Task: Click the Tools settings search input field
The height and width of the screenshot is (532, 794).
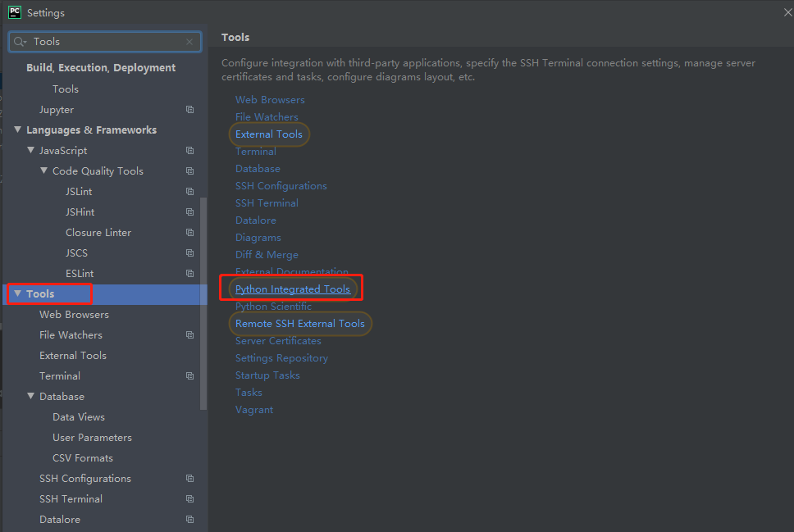Action: click(105, 42)
